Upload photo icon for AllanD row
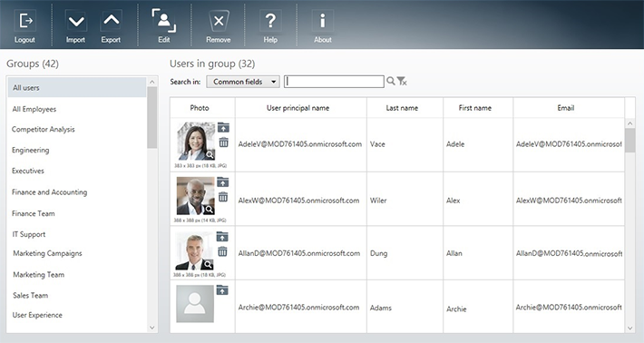 pos(222,236)
